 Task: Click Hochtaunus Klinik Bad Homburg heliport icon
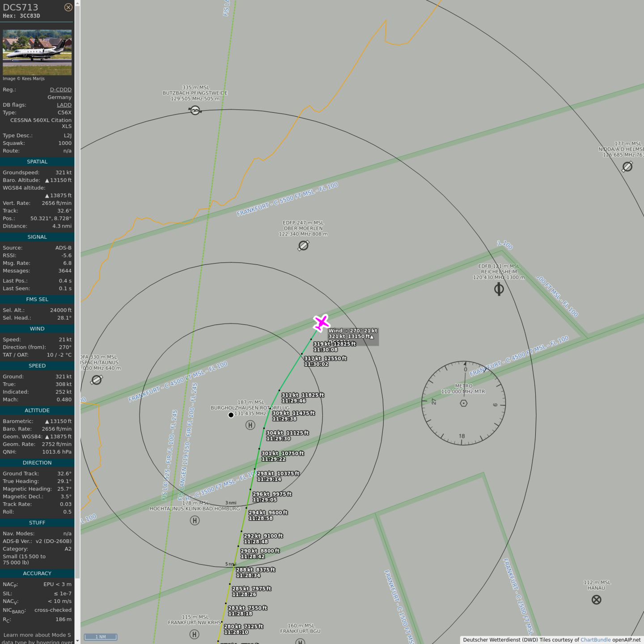coord(195,521)
